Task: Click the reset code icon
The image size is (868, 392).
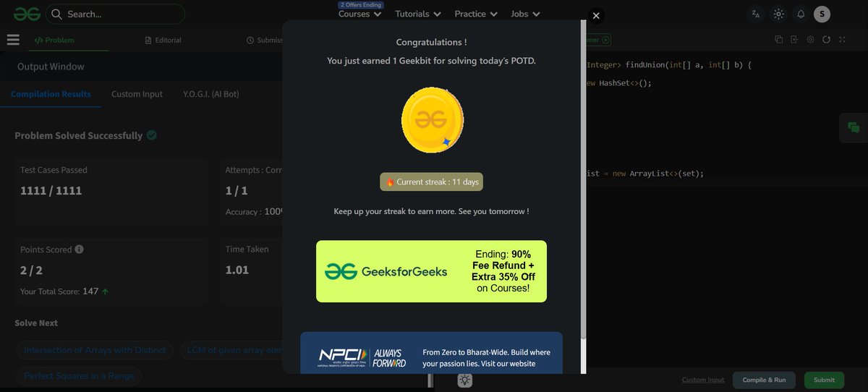Action: pos(826,40)
